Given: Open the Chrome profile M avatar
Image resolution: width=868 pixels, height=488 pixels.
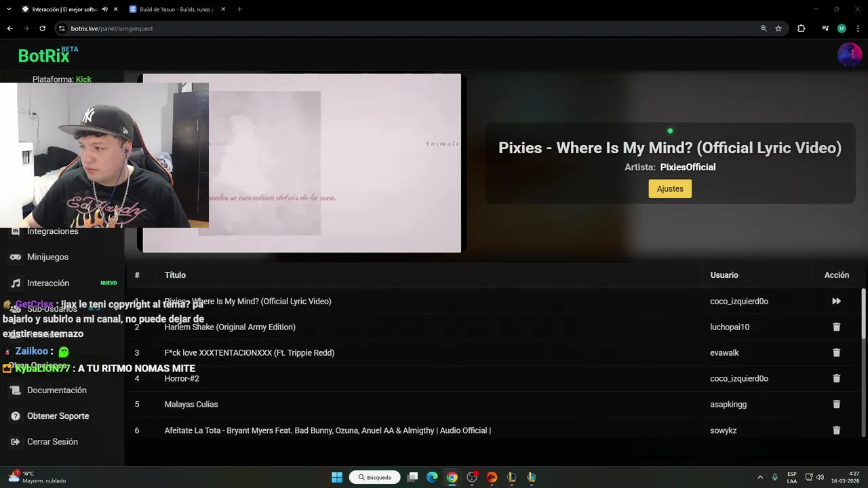Looking at the screenshot, I should coord(842,28).
